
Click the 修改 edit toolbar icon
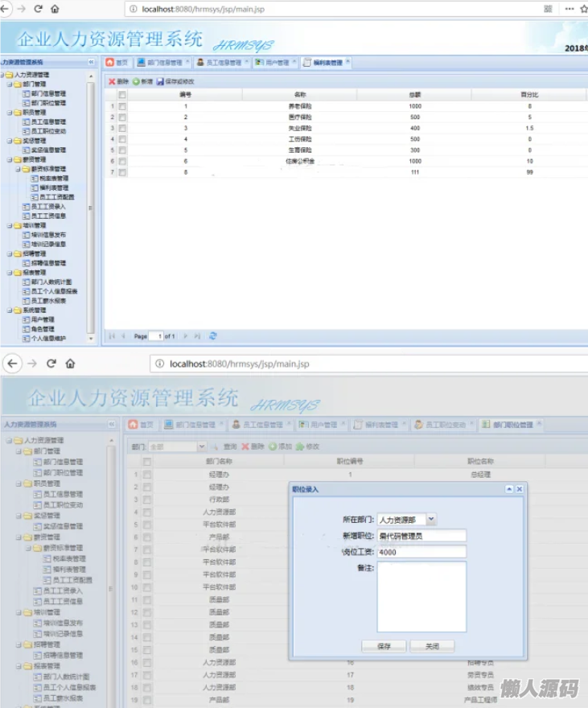click(300, 447)
